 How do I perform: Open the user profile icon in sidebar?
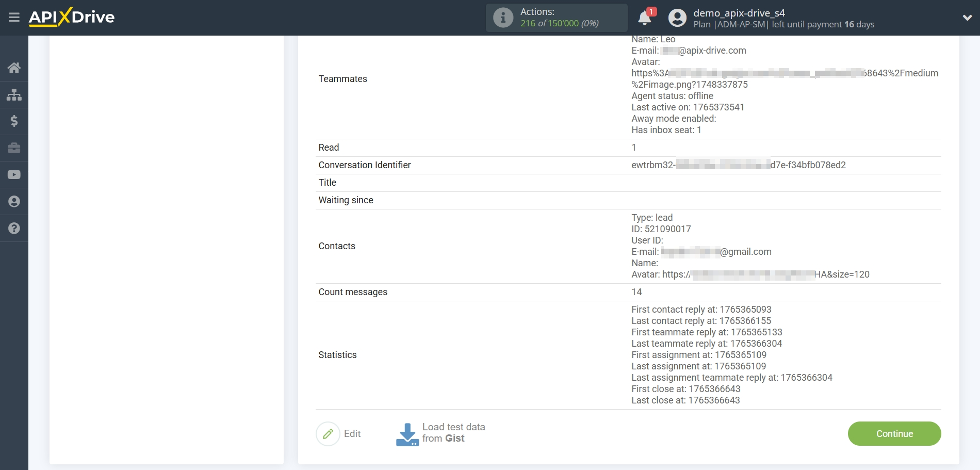[x=14, y=201]
